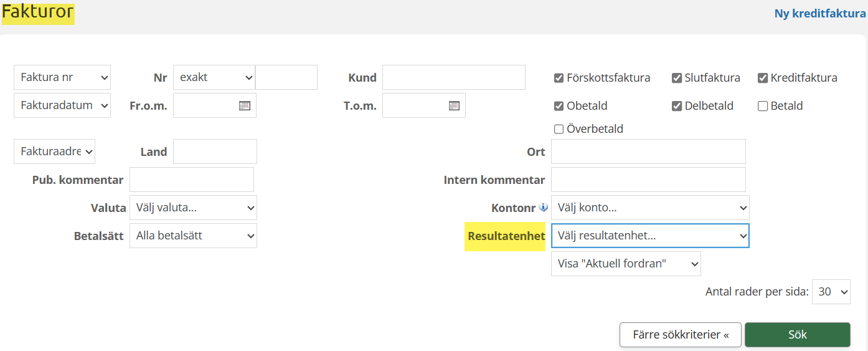
Task: Expand the Välj resultatenhet dropdown
Action: click(650, 236)
